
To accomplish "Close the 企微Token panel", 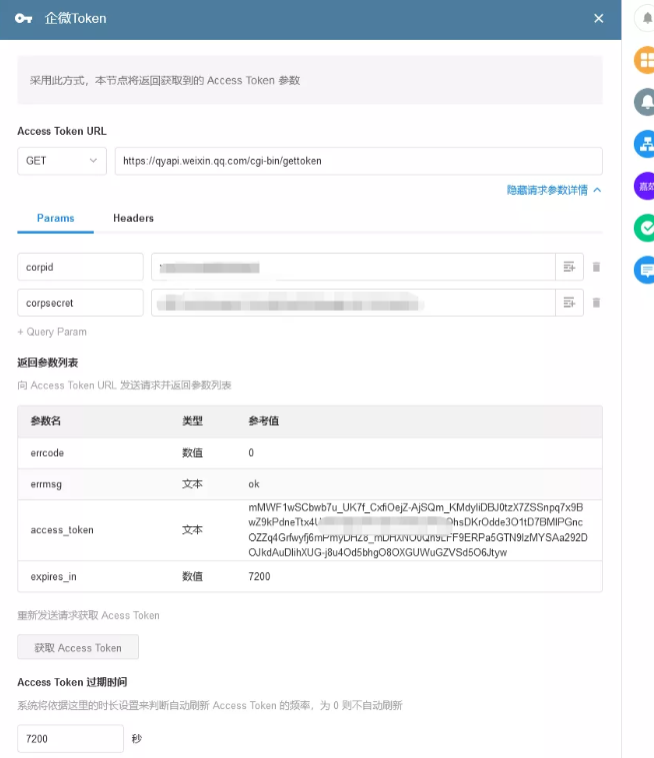I will pos(598,19).
